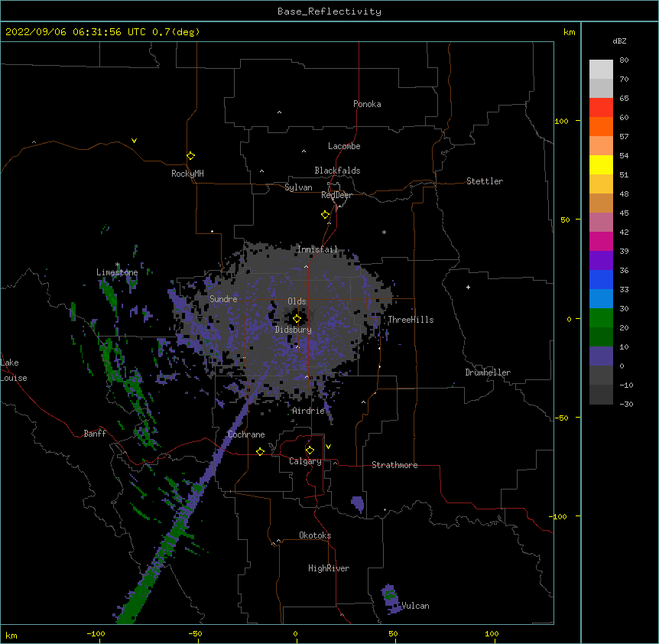Click the Drumheller label
Viewport: 659px width, 644px height.
[x=488, y=372]
